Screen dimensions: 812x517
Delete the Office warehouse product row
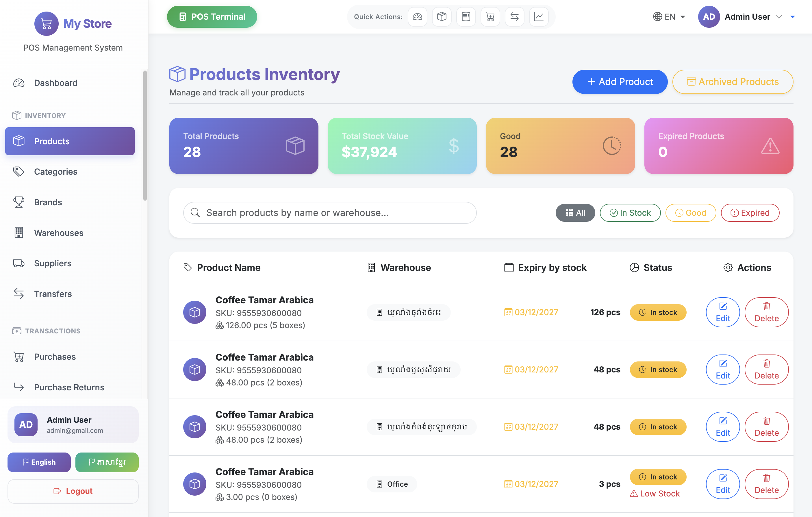tap(766, 484)
